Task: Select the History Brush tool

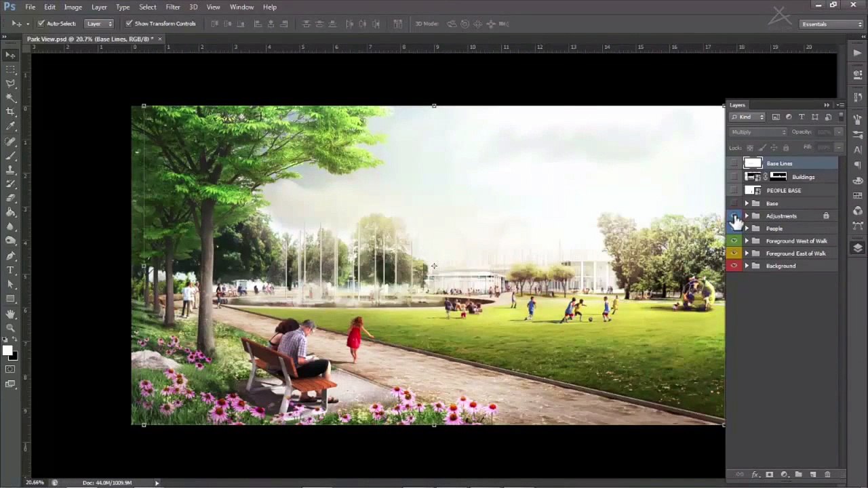Action: (10, 184)
